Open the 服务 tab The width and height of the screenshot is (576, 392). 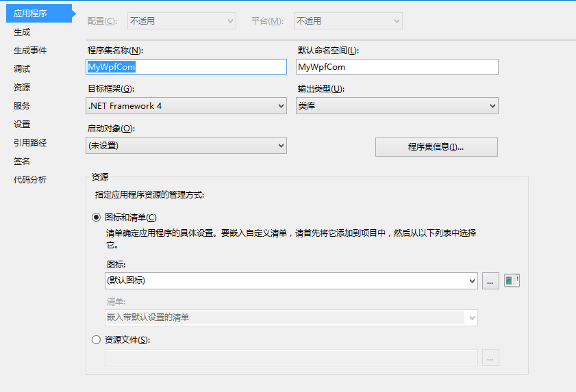point(22,106)
